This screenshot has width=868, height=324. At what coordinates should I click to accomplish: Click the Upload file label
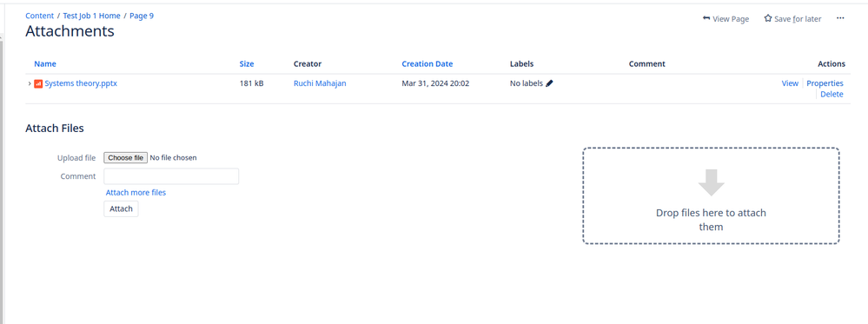coord(76,158)
